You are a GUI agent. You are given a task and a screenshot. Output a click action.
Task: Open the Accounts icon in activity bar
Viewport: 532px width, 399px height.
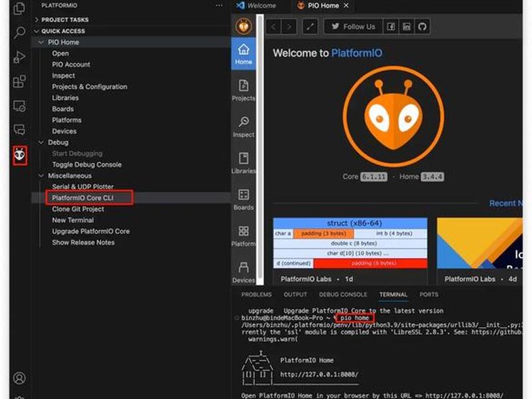[19, 378]
